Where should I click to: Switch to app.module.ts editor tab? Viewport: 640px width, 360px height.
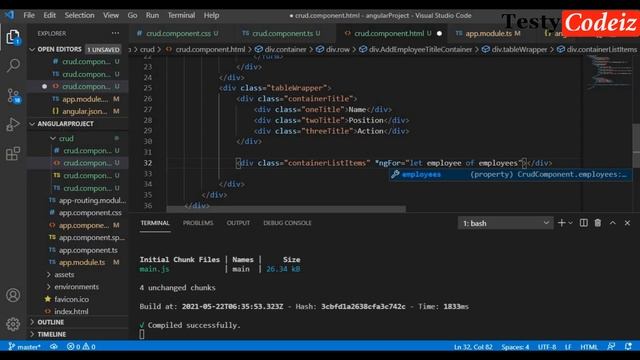pyautogui.click(x=489, y=33)
